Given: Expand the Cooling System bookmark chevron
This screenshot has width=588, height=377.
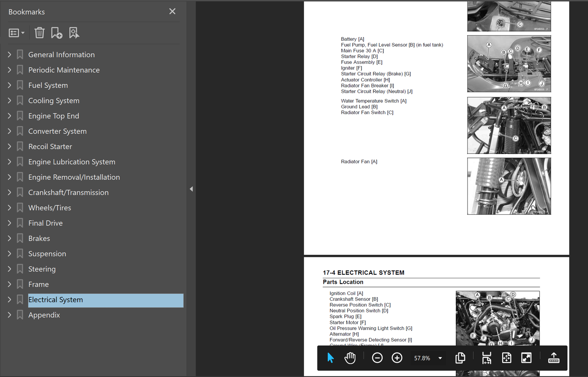Looking at the screenshot, I should coord(10,101).
